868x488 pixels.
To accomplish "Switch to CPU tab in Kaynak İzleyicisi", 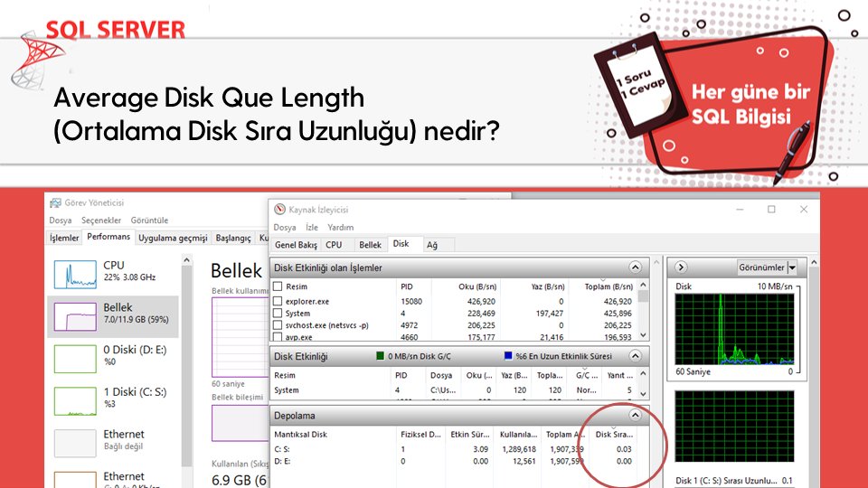I will click(334, 245).
